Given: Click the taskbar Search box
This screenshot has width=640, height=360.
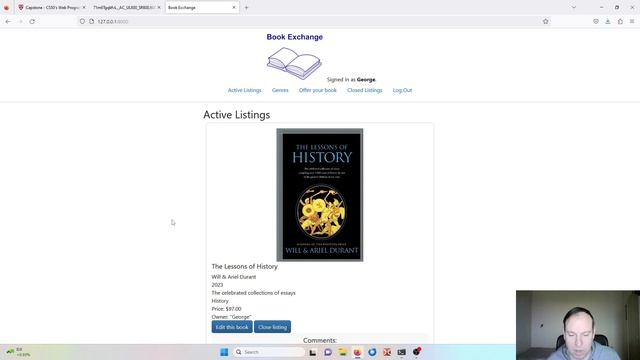Looking at the screenshot, I should point(269,352).
